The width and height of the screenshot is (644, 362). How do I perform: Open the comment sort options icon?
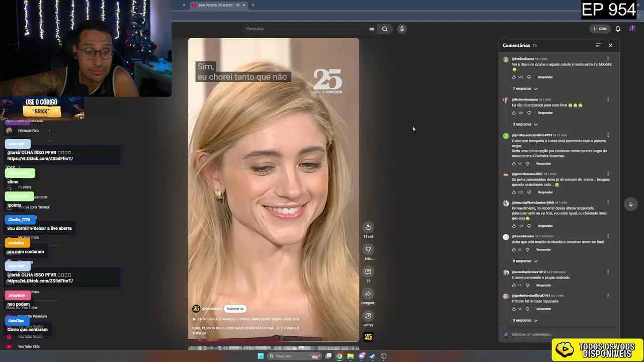point(598,45)
